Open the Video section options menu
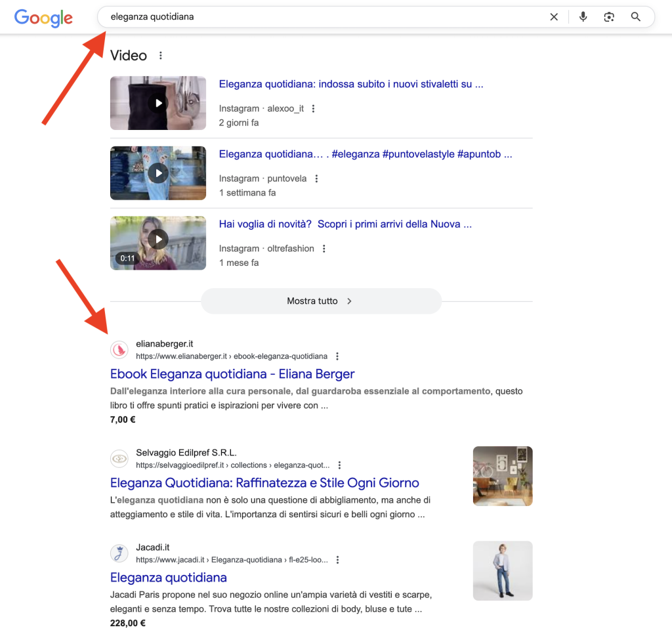Image resolution: width=672 pixels, height=636 pixels. pos(160,55)
